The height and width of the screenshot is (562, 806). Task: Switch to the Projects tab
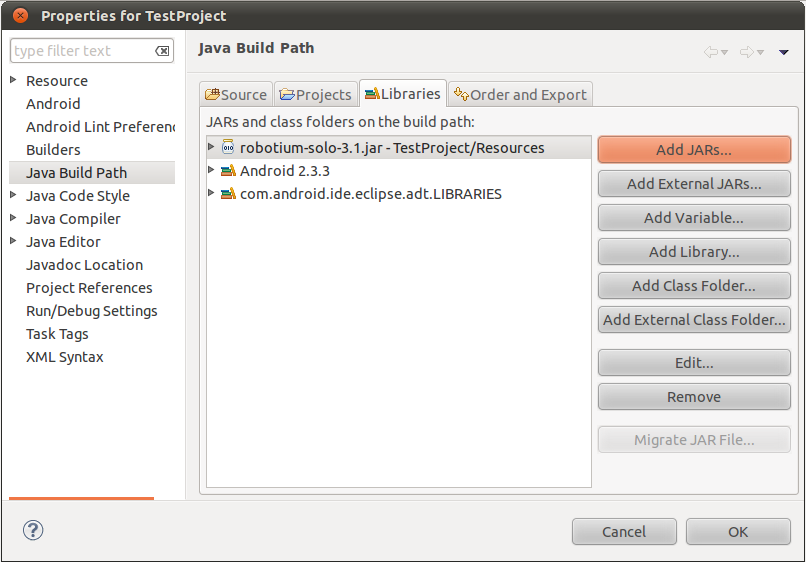(x=316, y=95)
